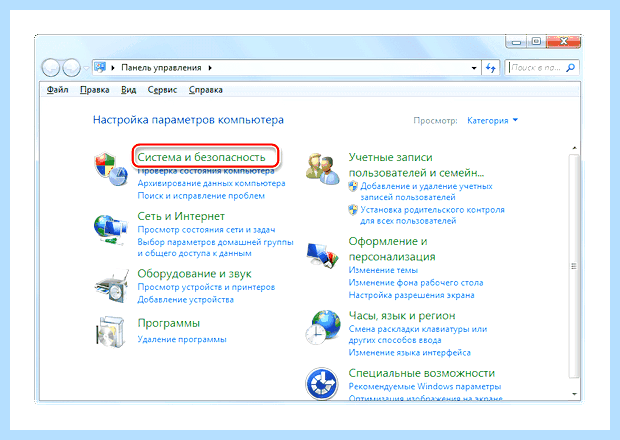
Task: Open the Категория view dropdown
Action: [493, 120]
